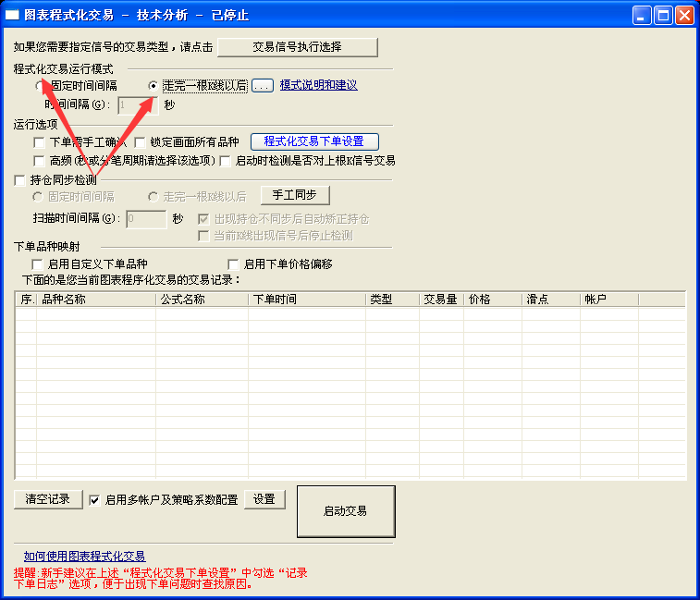Open the 模式说明和建议 link
The image size is (700, 600).
(318, 85)
